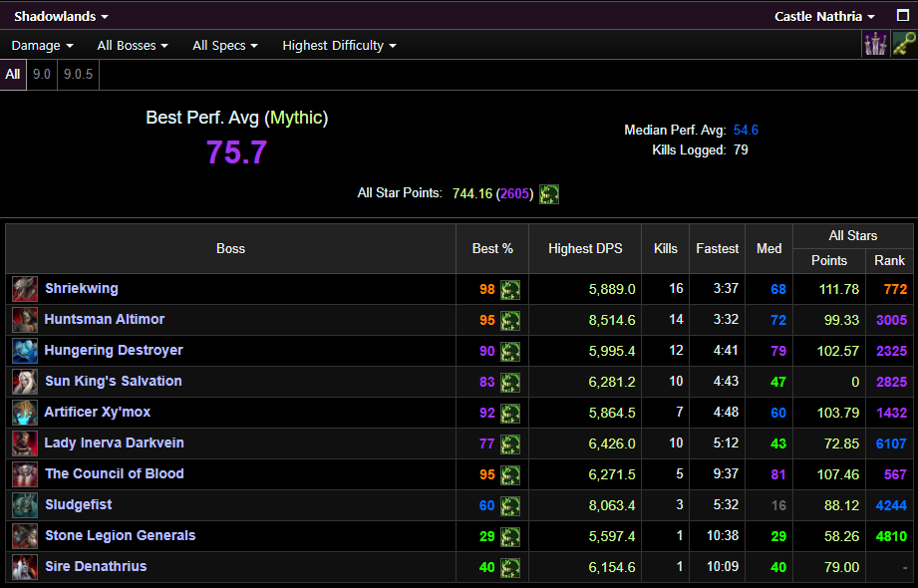Open the Hungering Destroyer boss link
918x588 pixels.
114,350
